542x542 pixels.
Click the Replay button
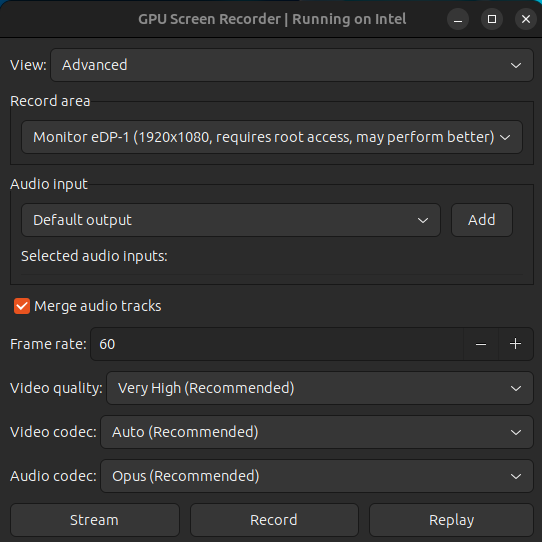[451, 520]
